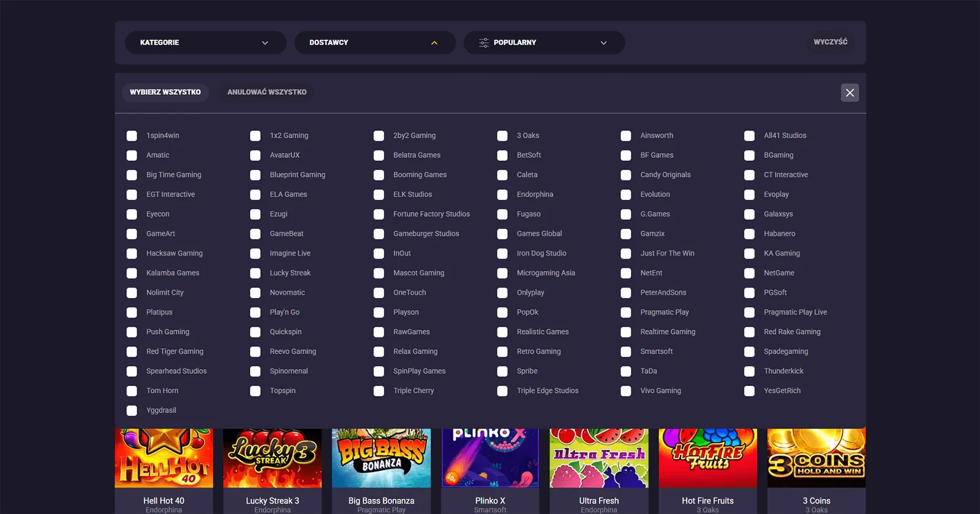Select the Thunderkick checkbox
Viewport: 980px width, 514px height.
[749, 371]
